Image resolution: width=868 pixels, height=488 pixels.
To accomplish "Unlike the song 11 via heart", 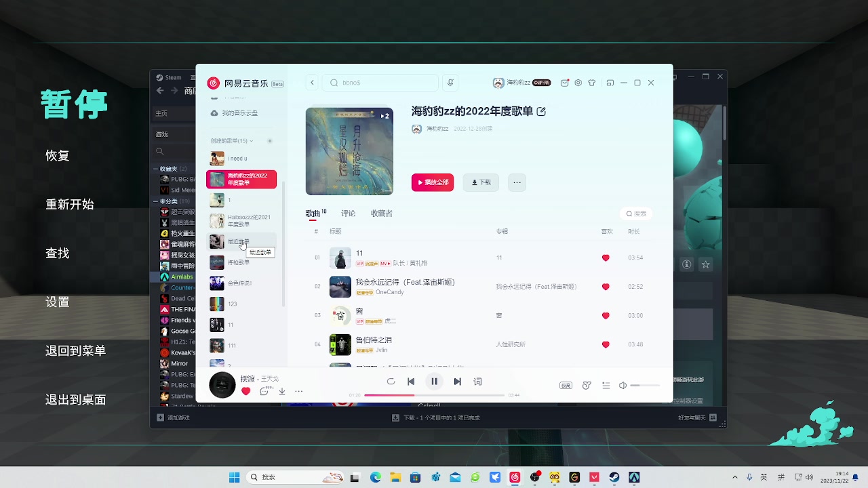I will (606, 258).
